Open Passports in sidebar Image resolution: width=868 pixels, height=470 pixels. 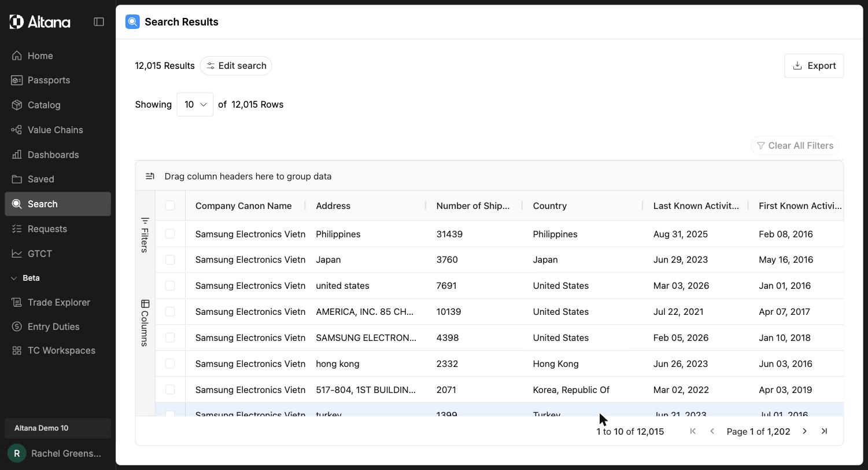(x=58, y=80)
